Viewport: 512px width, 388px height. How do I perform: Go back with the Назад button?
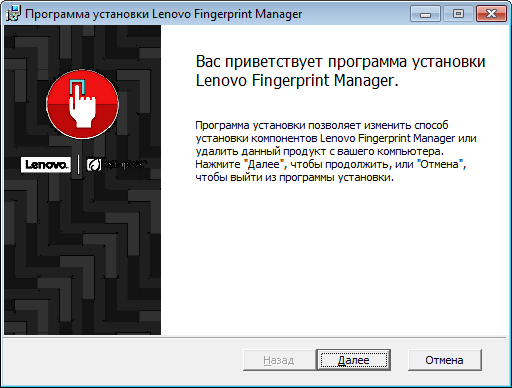(x=279, y=360)
